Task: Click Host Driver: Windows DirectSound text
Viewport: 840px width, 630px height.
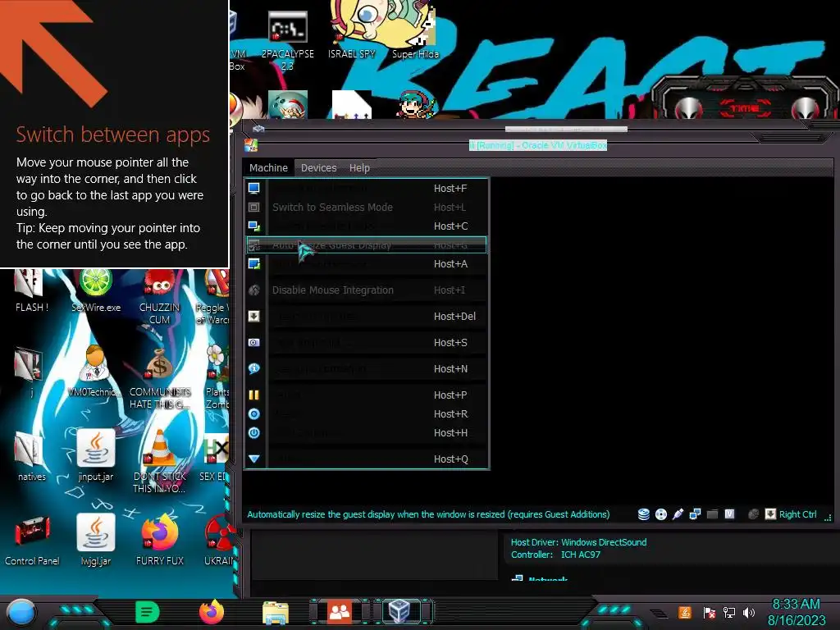Action: [578, 542]
